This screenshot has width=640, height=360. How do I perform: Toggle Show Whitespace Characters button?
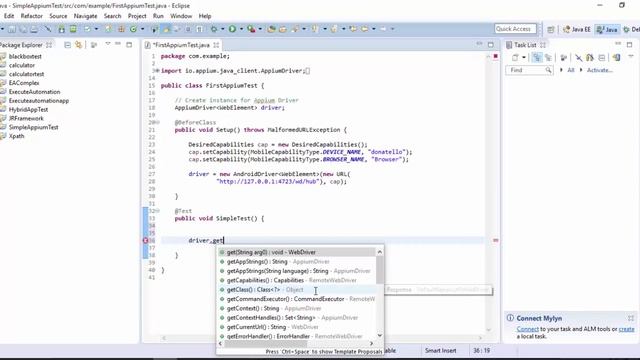click(199, 29)
